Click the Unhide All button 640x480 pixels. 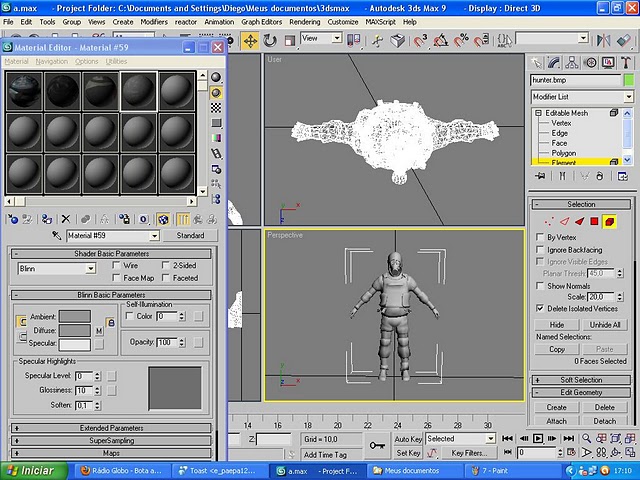pyautogui.click(x=605, y=325)
